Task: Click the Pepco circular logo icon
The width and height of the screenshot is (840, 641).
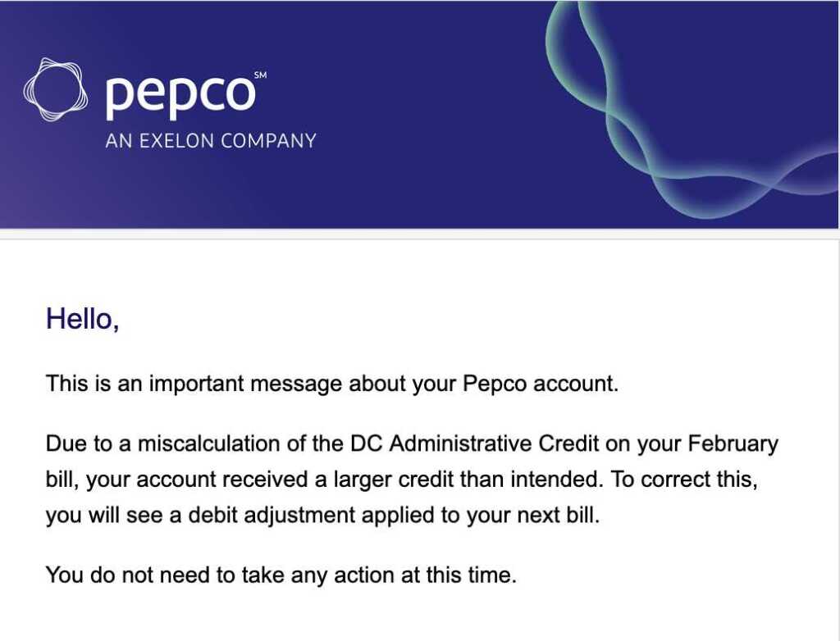Action: coord(56,90)
